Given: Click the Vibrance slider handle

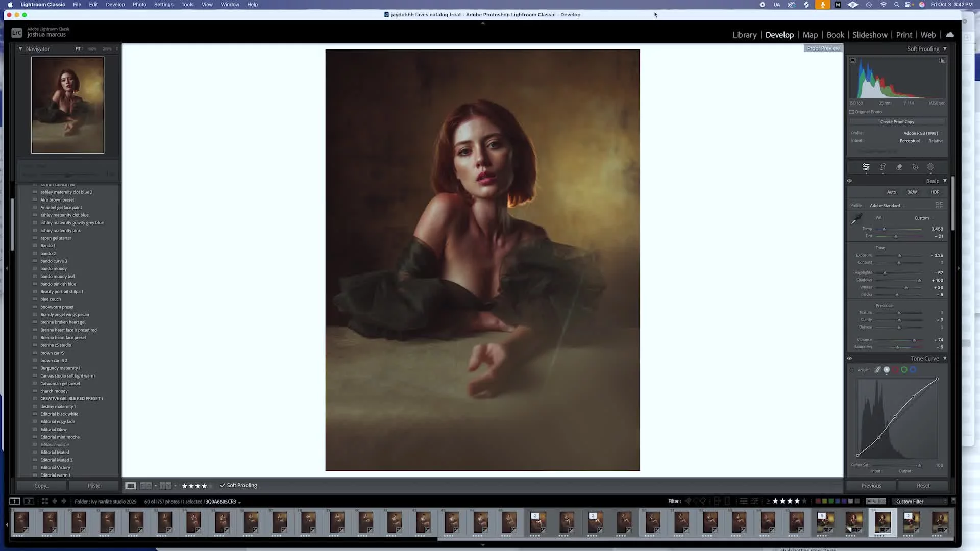Looking at the screenshot, I should (914, 340).
